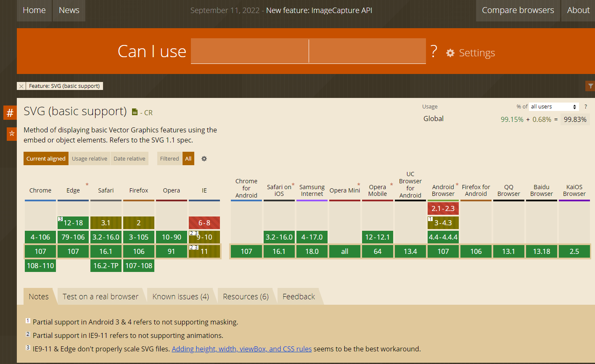Click the SVG (basic support) heading
595x364 pixels.
(75, 111)
